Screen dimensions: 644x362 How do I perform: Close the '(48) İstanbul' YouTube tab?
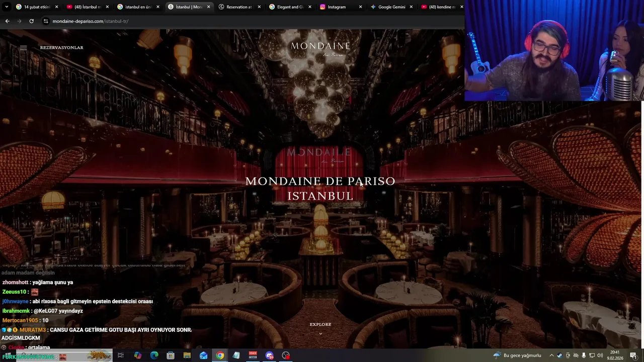coord(107,7)
